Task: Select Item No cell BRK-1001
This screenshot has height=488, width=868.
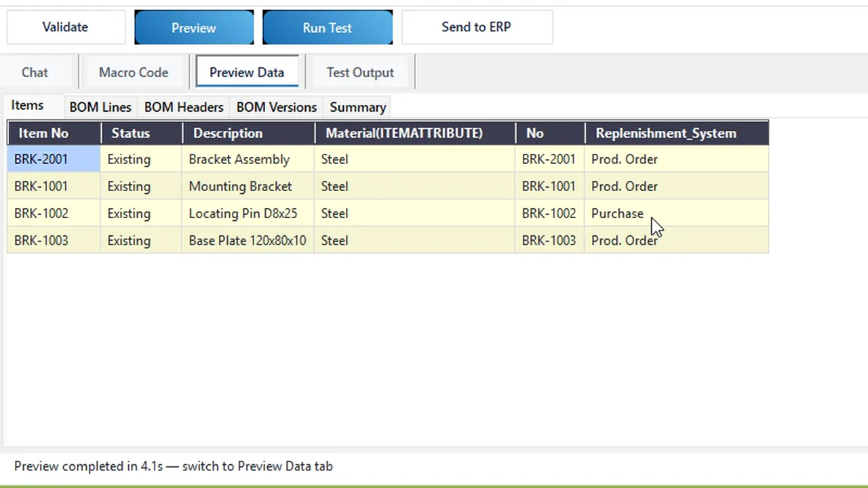Action: coord(54,186)
